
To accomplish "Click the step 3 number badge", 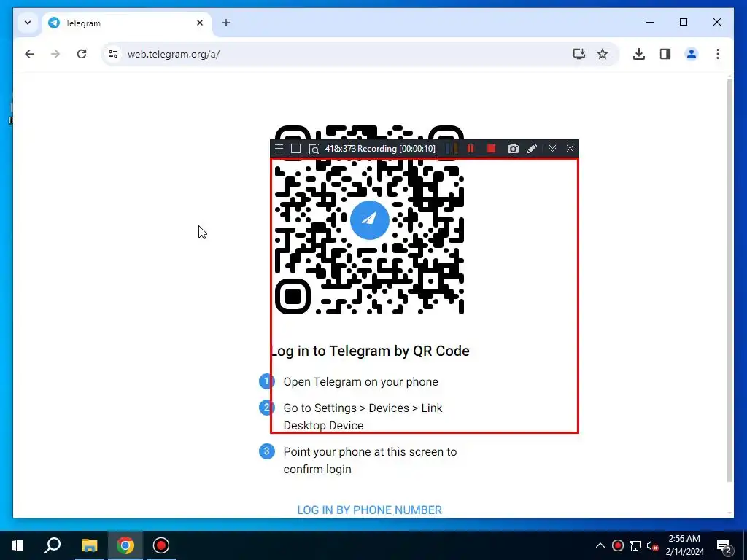I will coord(267,451).
